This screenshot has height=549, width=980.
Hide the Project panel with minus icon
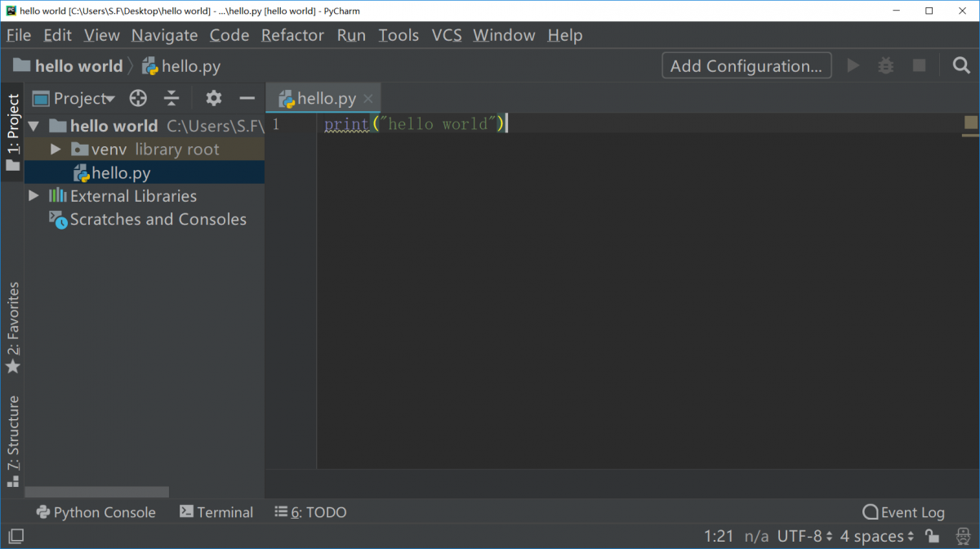coord(247,98)
